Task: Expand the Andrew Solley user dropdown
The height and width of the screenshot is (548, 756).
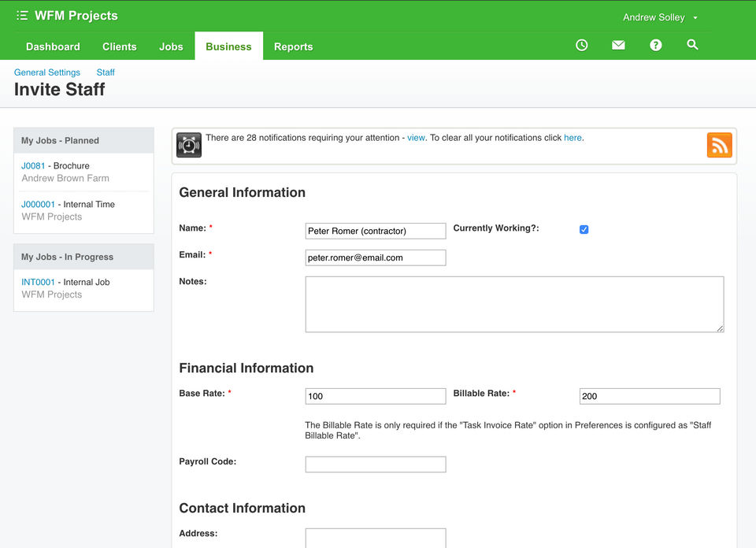Action: pyautogui.click(x=660, y=17)
